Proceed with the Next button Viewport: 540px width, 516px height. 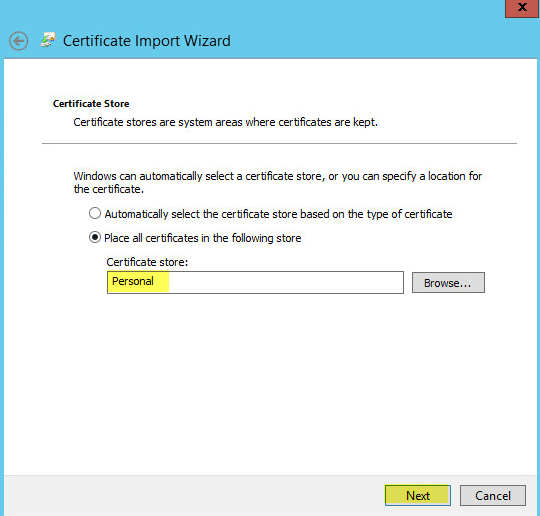418,496
